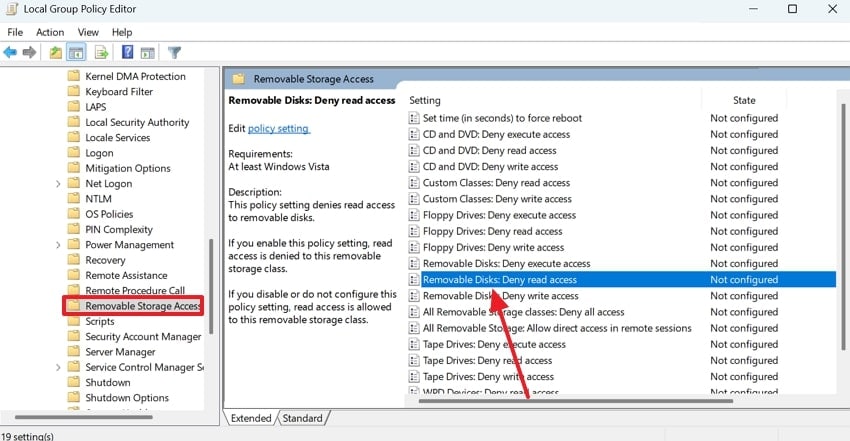
Task: Select Mitigation Options tree item
Action: tap(127, 168)
